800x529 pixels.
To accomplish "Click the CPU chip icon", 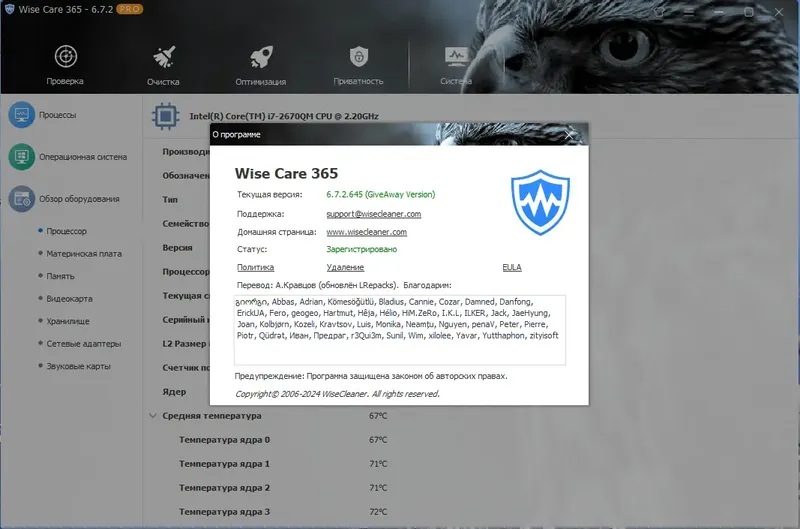I will click(165, 116).
